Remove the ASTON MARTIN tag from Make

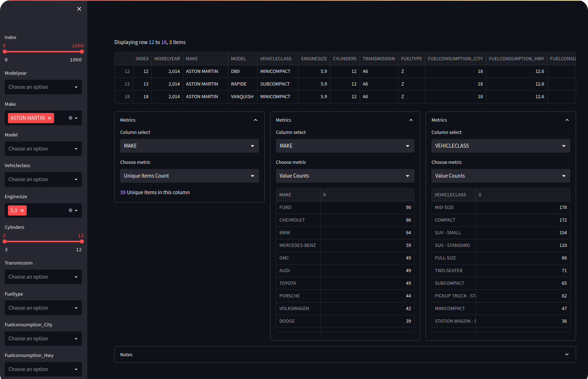point(49,118)
